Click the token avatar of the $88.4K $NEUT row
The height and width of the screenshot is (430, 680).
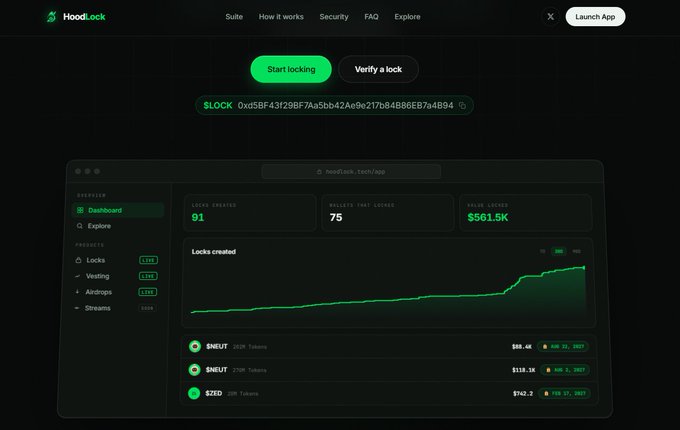195,346
